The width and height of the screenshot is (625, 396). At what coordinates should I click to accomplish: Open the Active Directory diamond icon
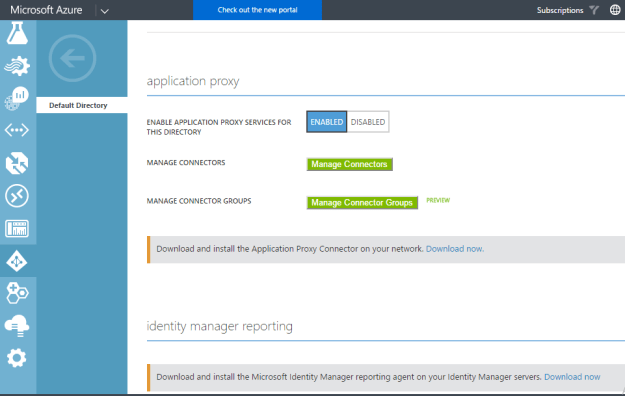17,261
